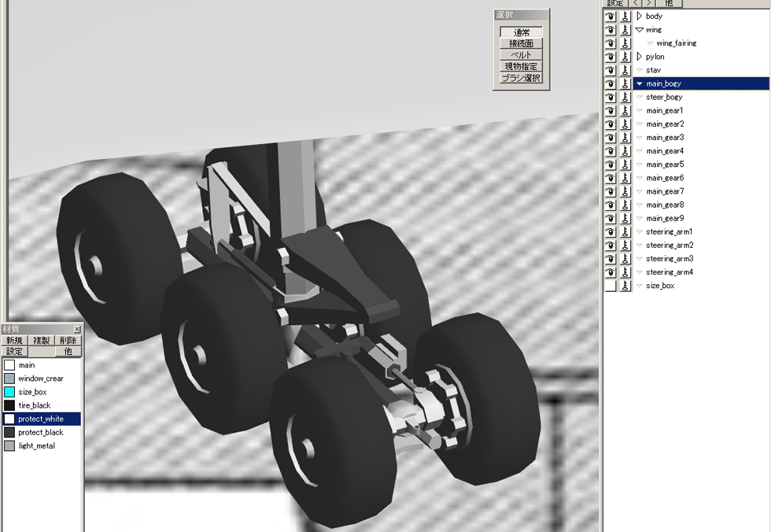Click the 削除 button in material panel
This screenshot has height=532, width=771.
(68, 341)
